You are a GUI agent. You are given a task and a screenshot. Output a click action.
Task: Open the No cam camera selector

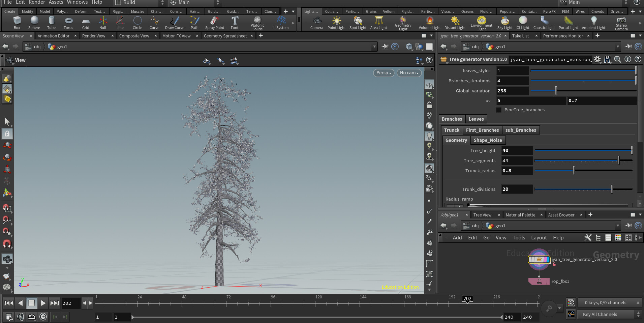click(x=409, y=73)
